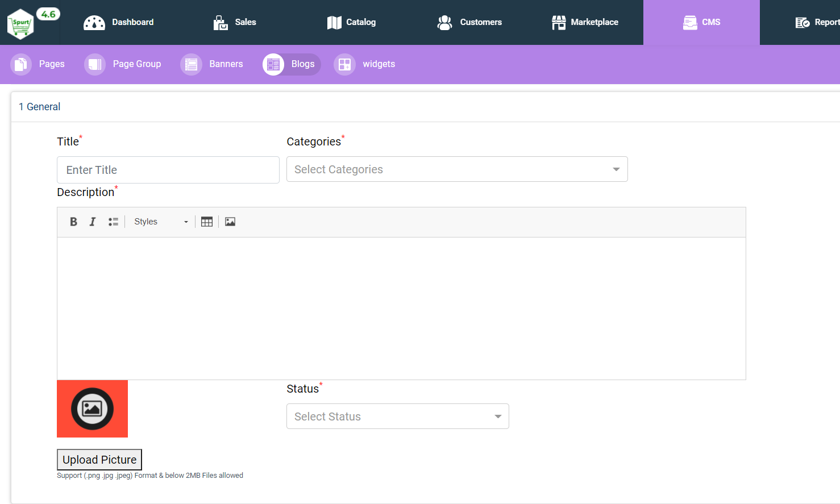Image resolution: width=840 pixels, height=504 pixels.
Task: Click the 1 General section heading
Action: [40, 107]
